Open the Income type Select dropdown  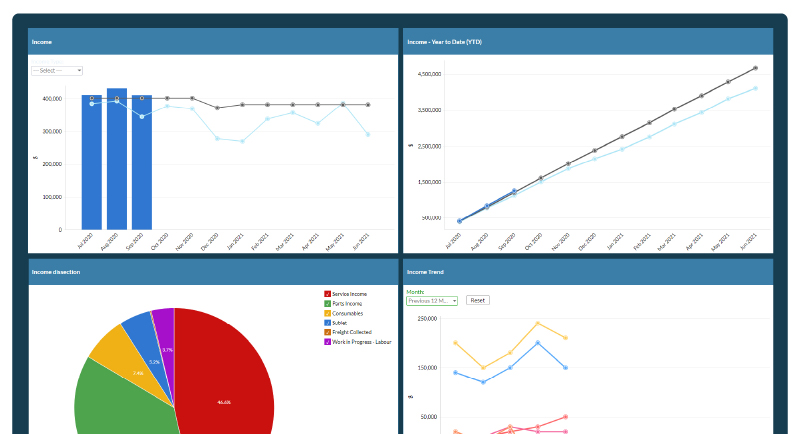coord(57,71)
